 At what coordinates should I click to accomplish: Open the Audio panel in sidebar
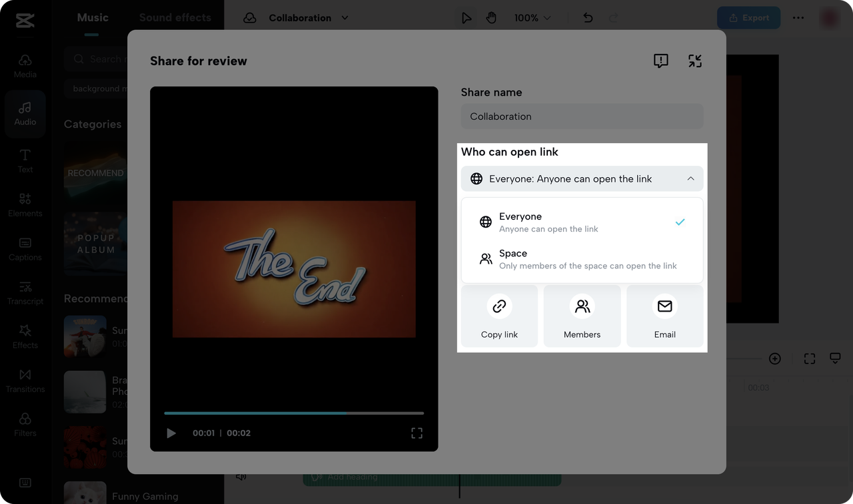click(25, 114)
